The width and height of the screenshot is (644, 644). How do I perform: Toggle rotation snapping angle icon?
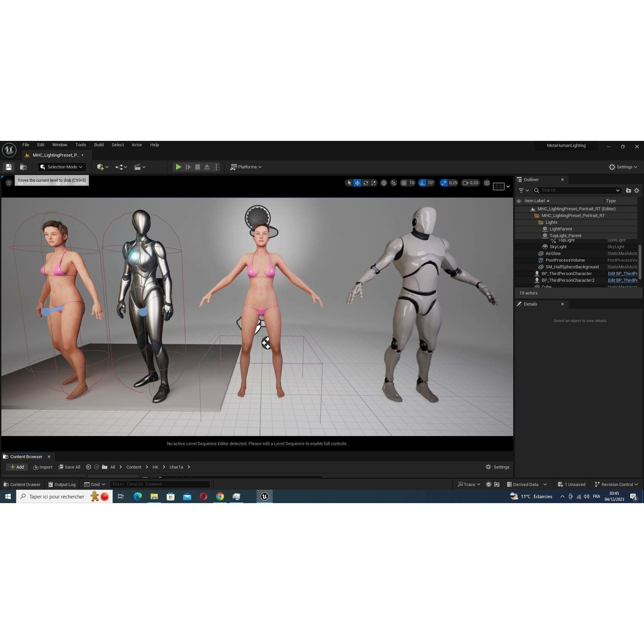tap(422, 183)
